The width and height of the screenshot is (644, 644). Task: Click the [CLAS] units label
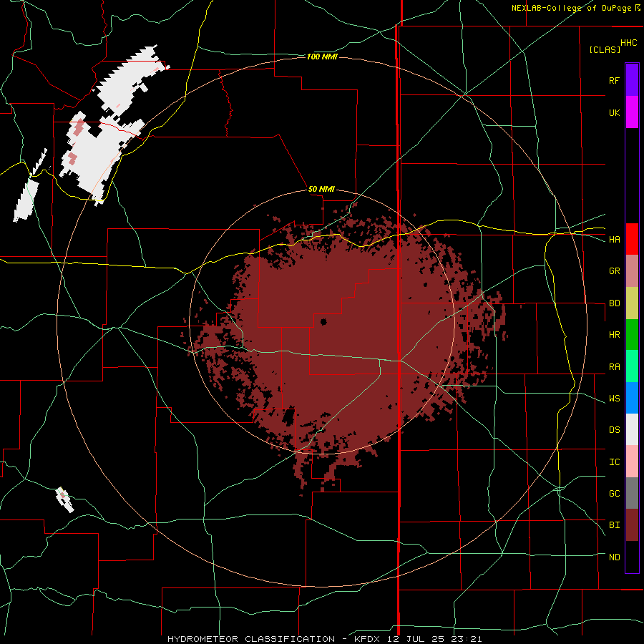[605, 49]
